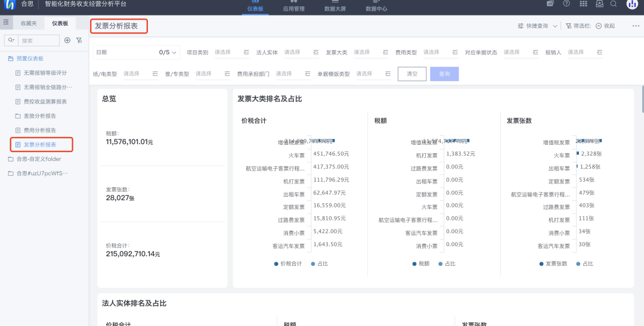Image resolution: width=644 pixels, height=326 pixels.
Task: Switch to the 数据中心 navigation tab
Action: [x=376, y=7]
